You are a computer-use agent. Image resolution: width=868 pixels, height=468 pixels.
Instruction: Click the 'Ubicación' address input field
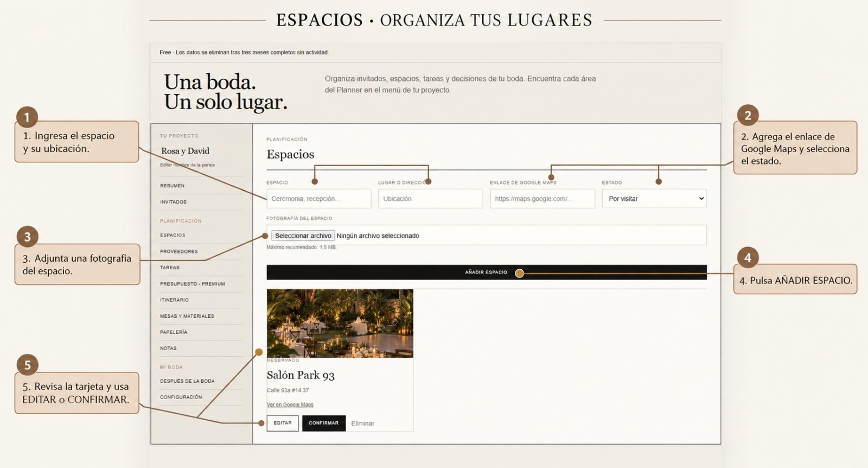click(x=431, y=199)
